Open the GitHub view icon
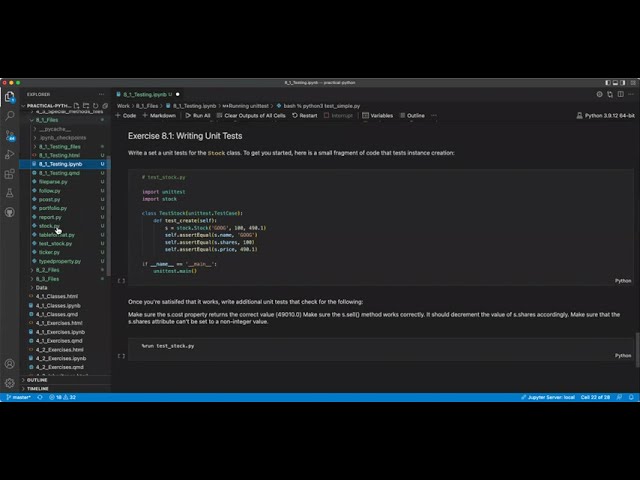640x480 pixels. click(10, 212)
